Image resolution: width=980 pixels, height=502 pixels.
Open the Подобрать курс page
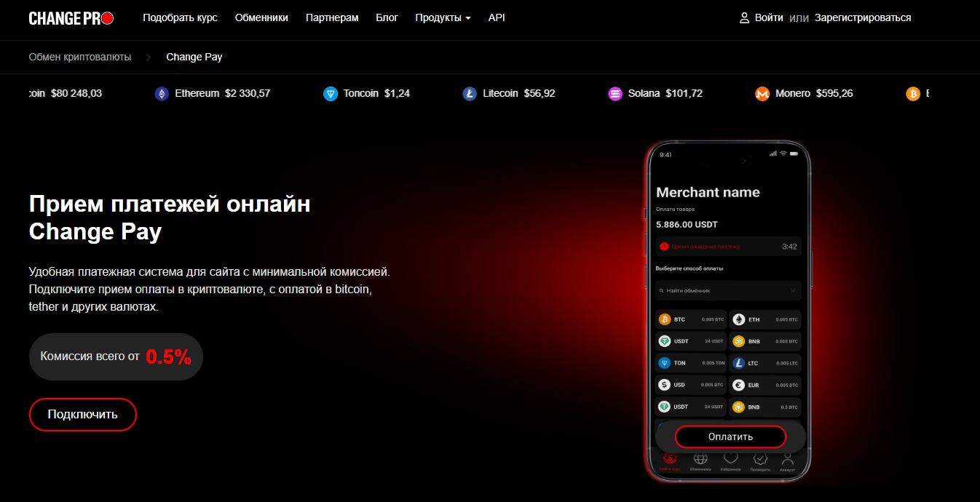click(180, 17)
